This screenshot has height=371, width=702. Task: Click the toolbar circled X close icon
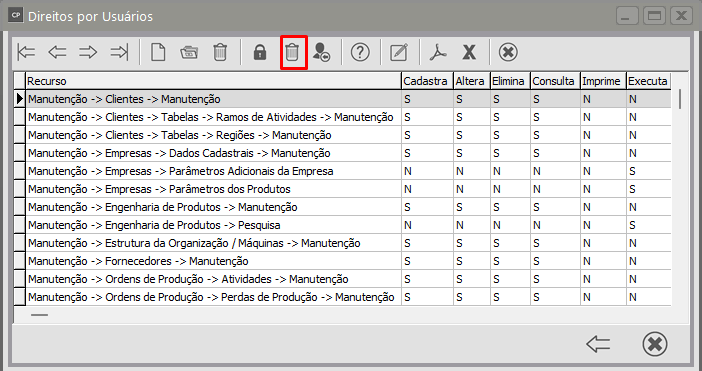click(508, 52)
